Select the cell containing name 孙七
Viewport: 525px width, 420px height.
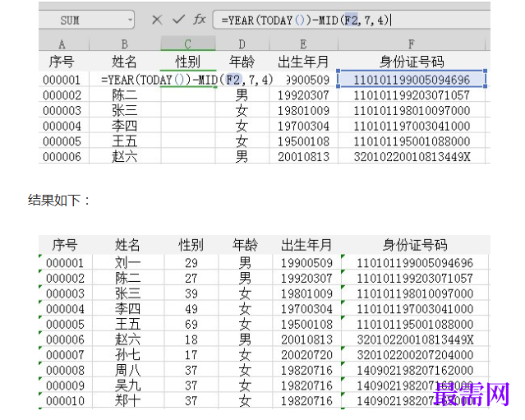[x=127, y=355]
